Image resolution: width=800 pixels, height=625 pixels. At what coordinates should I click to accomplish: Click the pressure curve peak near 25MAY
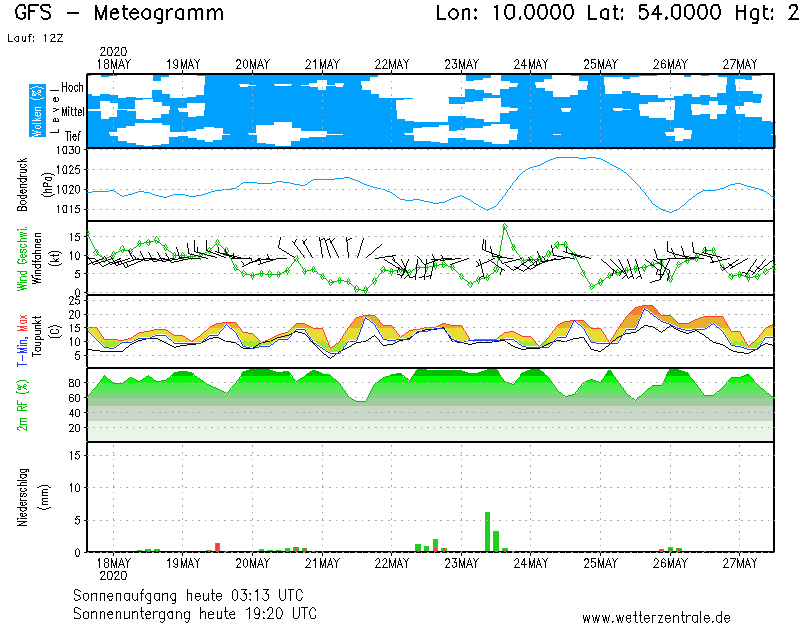point(577,158)
